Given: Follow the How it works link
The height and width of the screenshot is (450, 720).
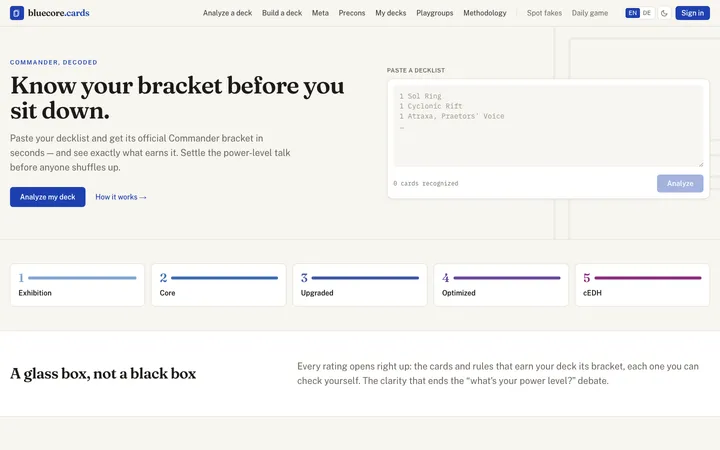Looking at the screenshot, I should click(121, 197).
